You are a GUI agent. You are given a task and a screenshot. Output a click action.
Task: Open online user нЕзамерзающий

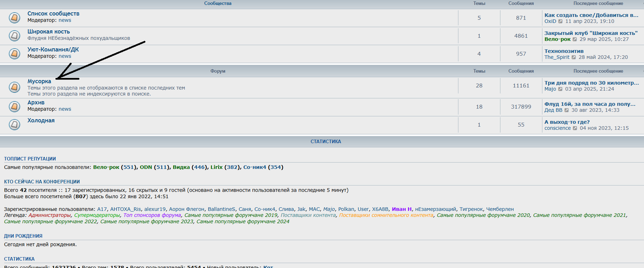[x=436, y=209]
